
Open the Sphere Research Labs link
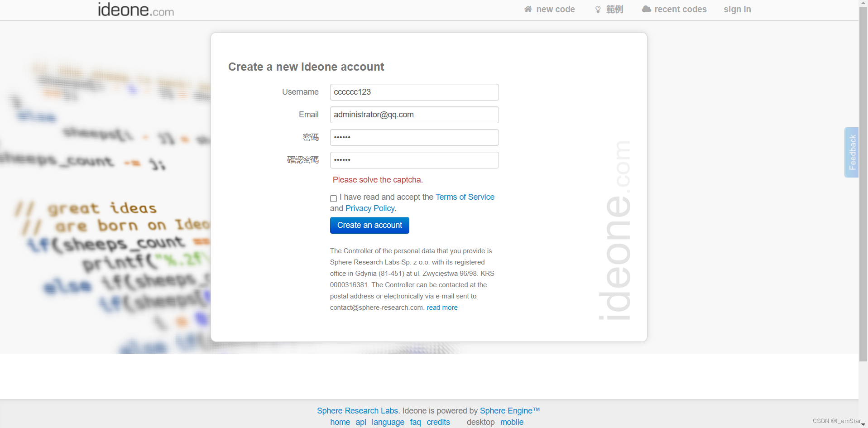pyautogui.click(x=358, y=411)
